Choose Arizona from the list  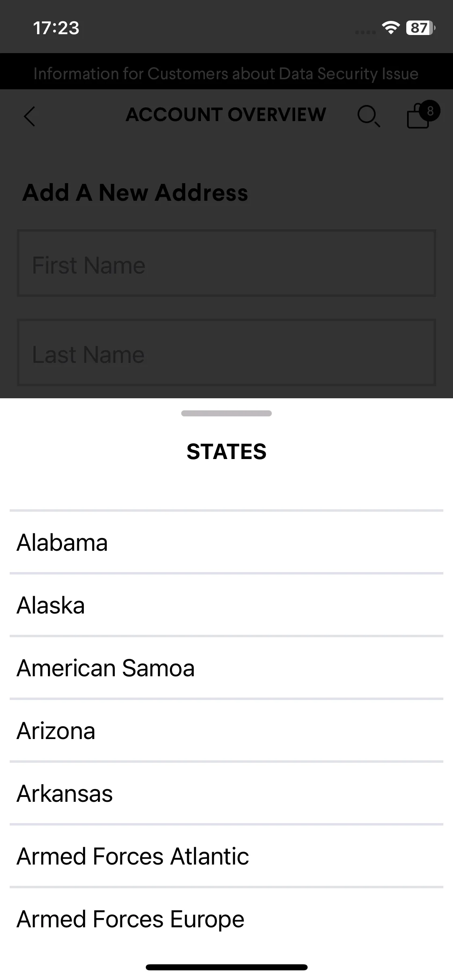(x=226, y=731)
